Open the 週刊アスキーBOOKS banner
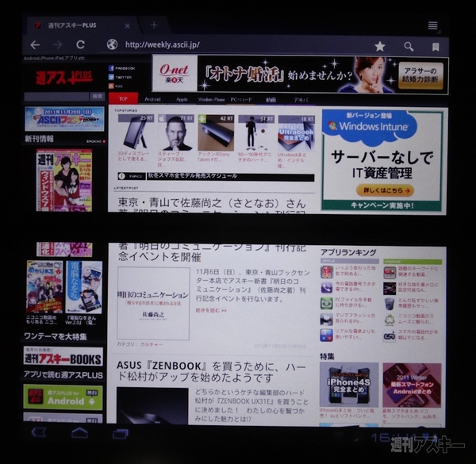 click(x=63, y=356)
